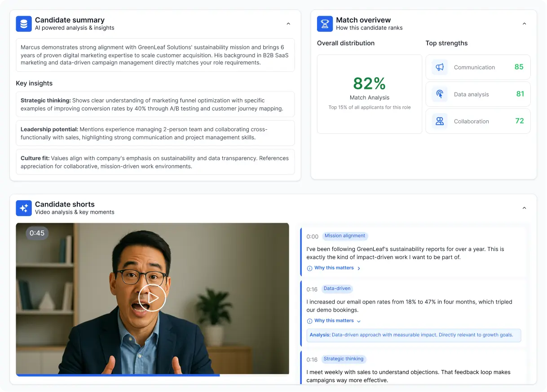Click the Data analysis score 81
Image resolution: width=547 pixels, height=392 pixels.
tap(520, 94)
